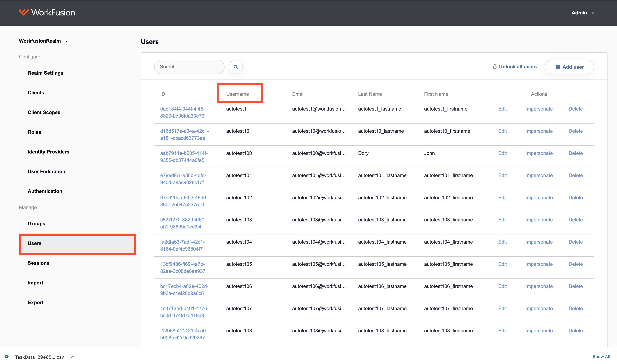Click the plus icon in Add user
Viewport: 617px width, 364px height.
pyautogui.click(x=558, y=67)
